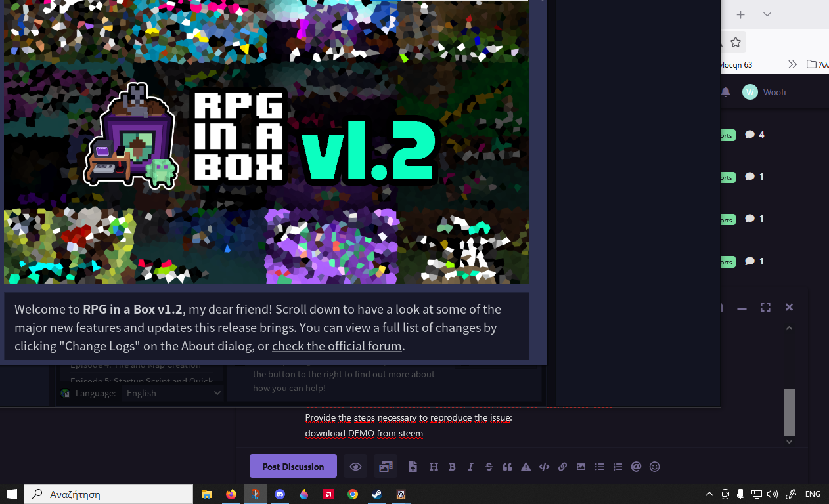This screenshot has width=829, height=504.
Task: Attach a file using the upload icon
Action: point(413,467)
